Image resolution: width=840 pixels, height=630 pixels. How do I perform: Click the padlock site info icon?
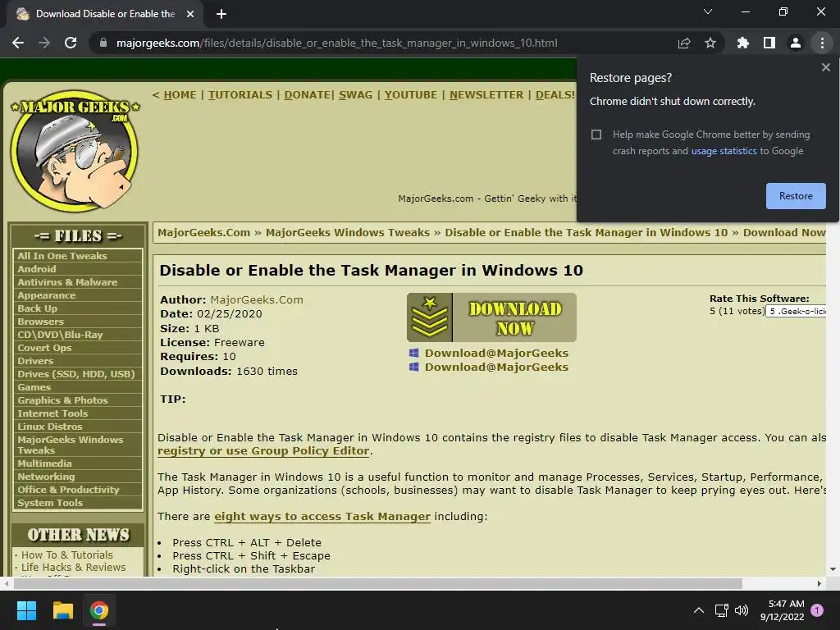point(103,43)
